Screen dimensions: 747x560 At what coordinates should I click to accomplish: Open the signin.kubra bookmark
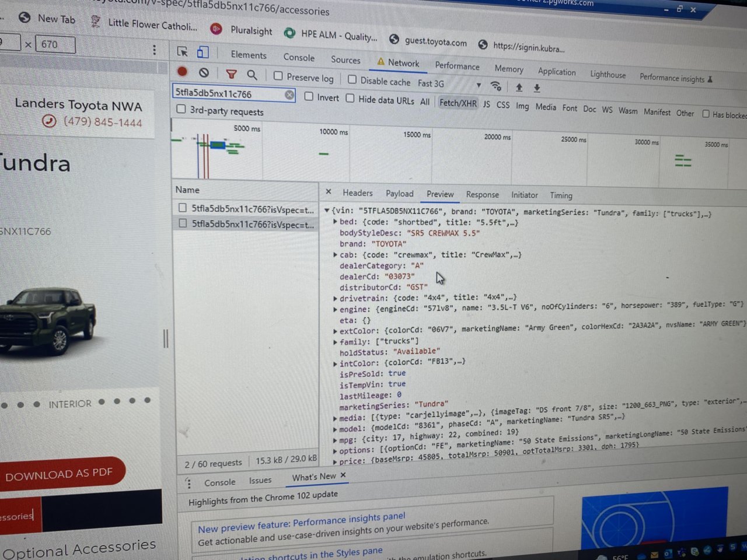pos(521,46)
